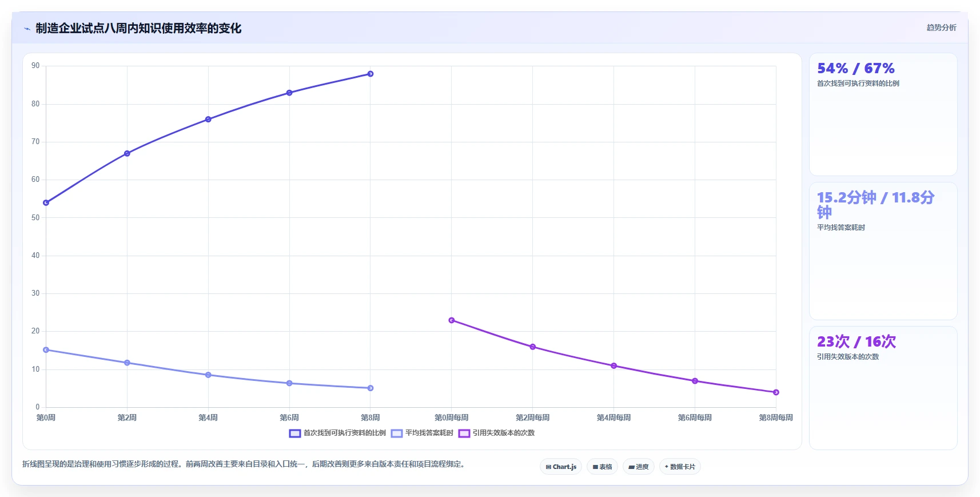The height and width of the screenshot is (497, 980).
Task: Click the y-axis label 20
Action: pyautogui.click(x=35, y=331)
